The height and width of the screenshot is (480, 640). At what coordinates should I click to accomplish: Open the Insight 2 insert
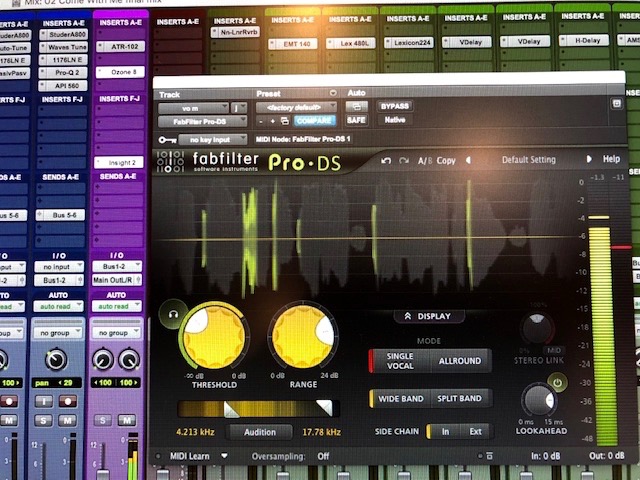point(118,162)
